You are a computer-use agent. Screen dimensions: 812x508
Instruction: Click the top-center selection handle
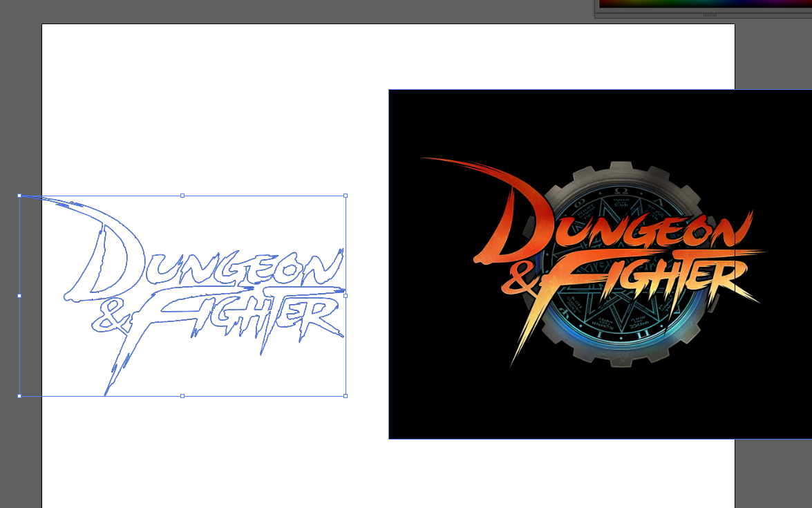[x=182, y=196]
